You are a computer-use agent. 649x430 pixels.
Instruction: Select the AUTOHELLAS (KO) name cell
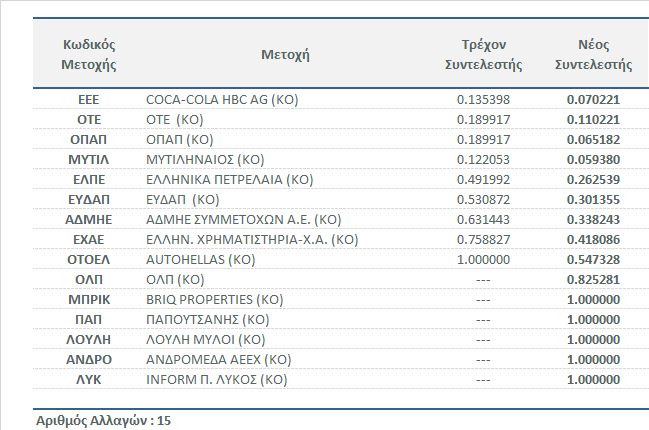point(202,260)
